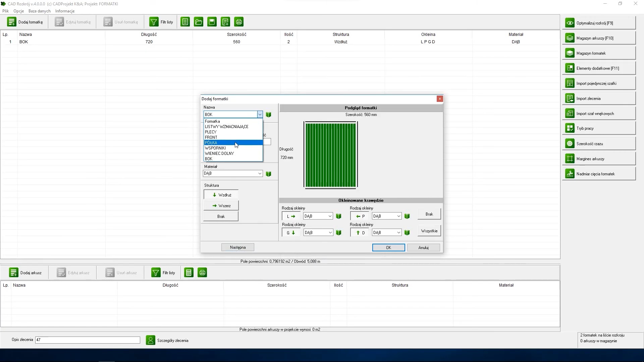
Task: Open the bottom G edge banding type dropdown
Action: pos(330,233)
